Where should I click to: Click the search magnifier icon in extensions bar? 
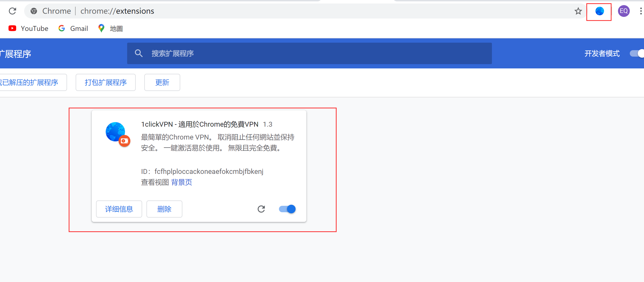click(139, 53)
